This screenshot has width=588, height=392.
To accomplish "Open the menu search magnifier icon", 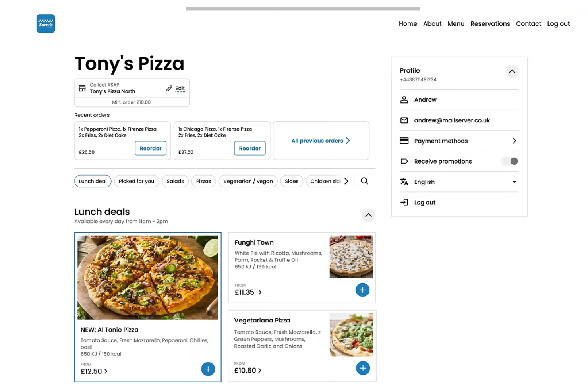I will pyautogui.click(x=364, y=181).
